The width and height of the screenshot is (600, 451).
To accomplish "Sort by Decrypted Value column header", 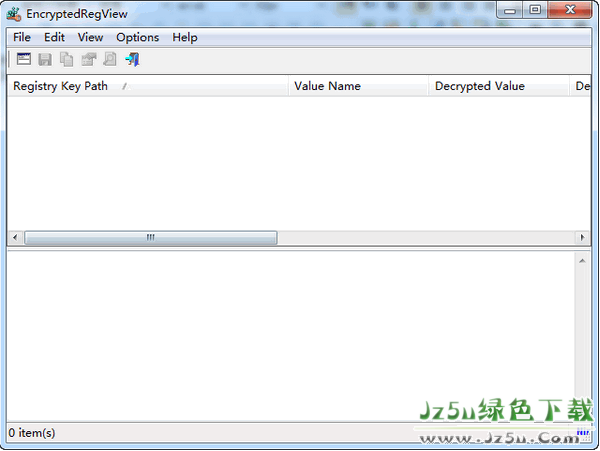I will click(x=499, y=86).
